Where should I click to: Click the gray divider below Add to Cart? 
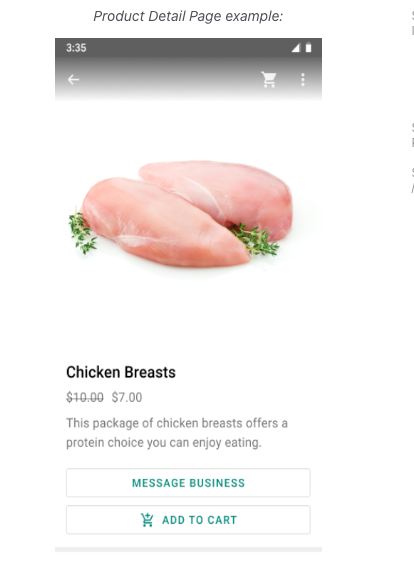pyautogui.click(x=188, y=549)
